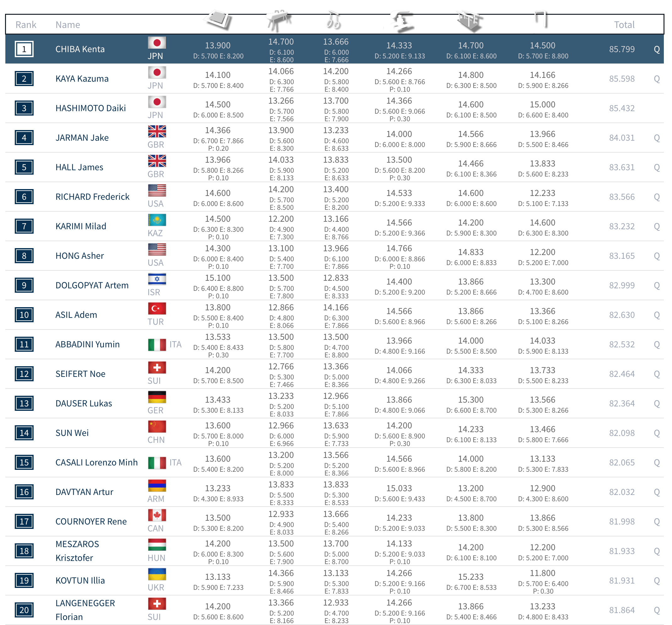Click Kazakhstan flag next to KARIMI Milad
This screenshot has height=625, width=672.
157,220
